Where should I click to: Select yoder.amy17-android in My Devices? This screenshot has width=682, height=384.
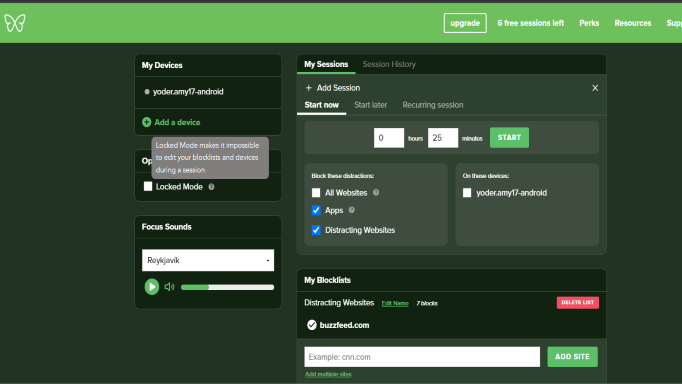pos(188,92)
